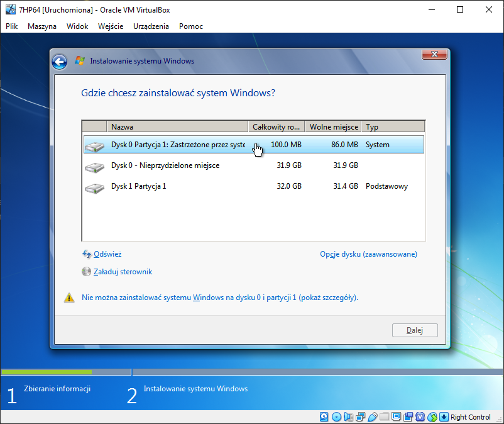Viewport: 504px width, 424px height.
Task: Click the 86.0 MB free space cell
Action: pyautogui.click(x=344, y=145)
